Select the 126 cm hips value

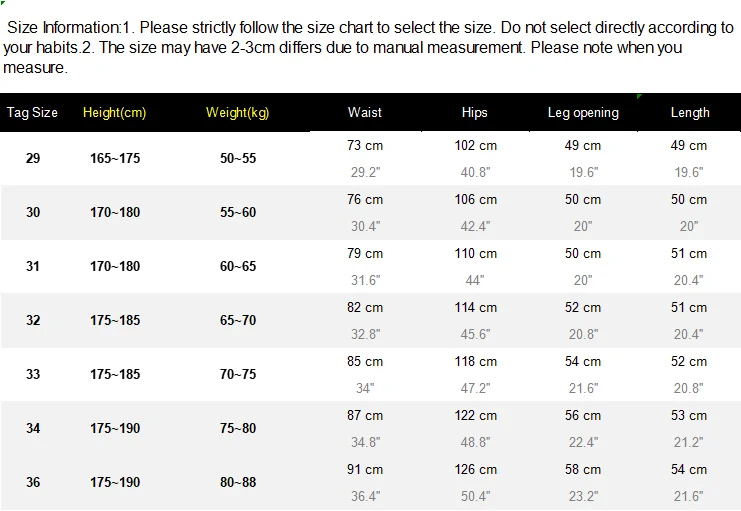coord(475,469)
